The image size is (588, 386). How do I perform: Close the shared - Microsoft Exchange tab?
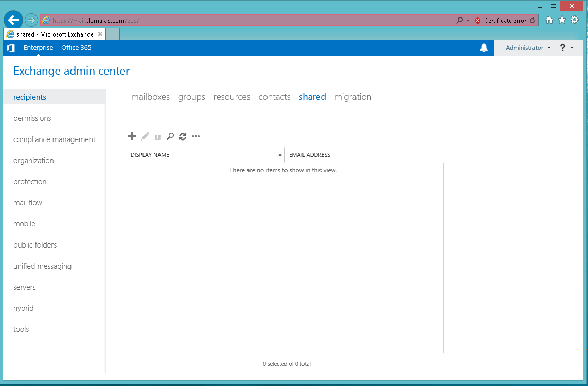click(100, 34)
